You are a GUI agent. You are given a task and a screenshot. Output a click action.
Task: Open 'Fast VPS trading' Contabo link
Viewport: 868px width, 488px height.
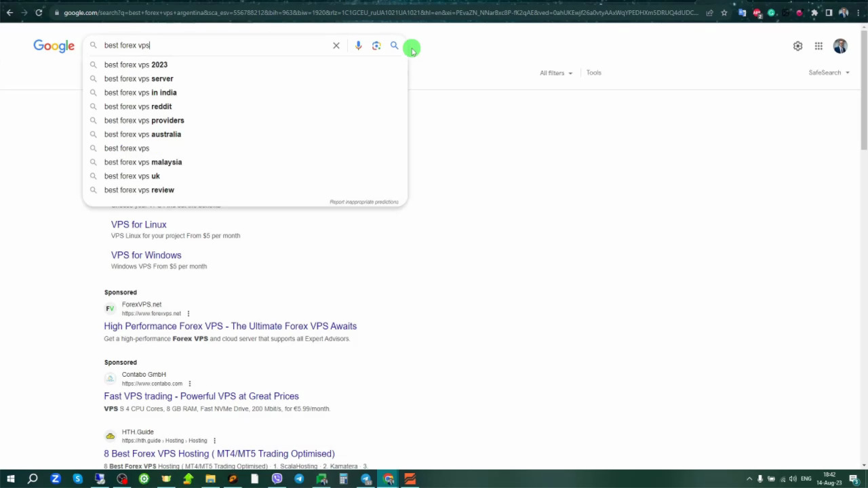(x=201, y=396)
